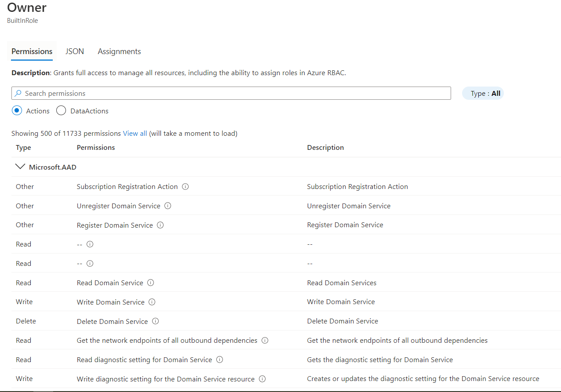Click the Write Domain Service permission name
Viewport: 561px width, 392px height.
coord(111,302)
